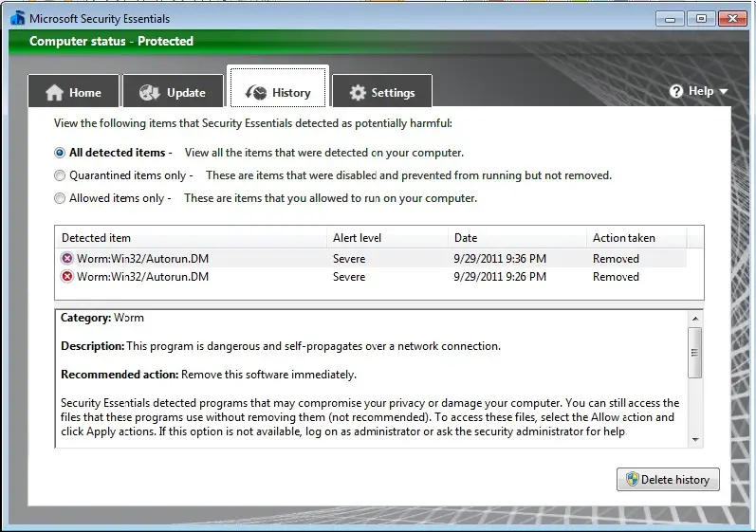
Task: Click the date 9/29/2011 9:36 PM
Action: (500, 259)
